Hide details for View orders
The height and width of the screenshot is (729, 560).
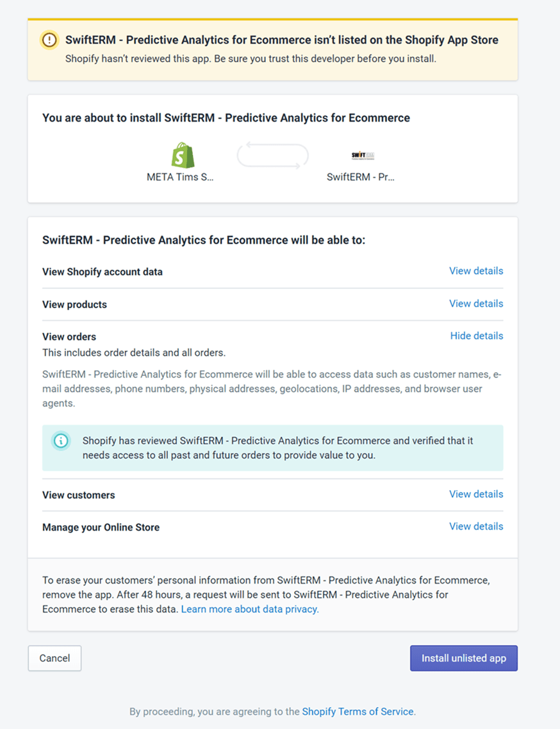[476, 336]
